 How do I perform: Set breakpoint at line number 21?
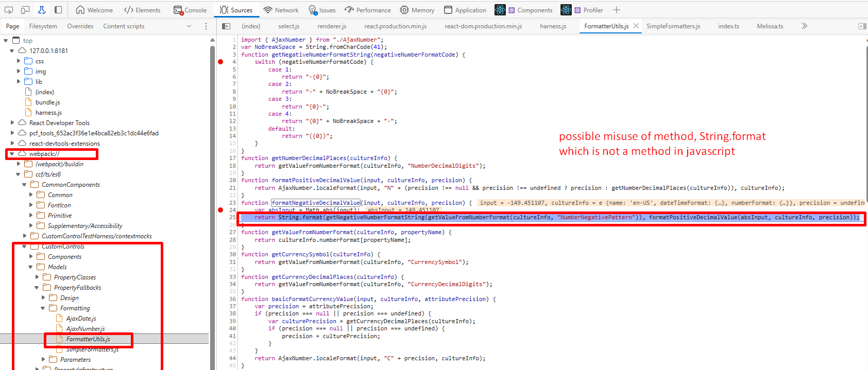click(232, 188)
